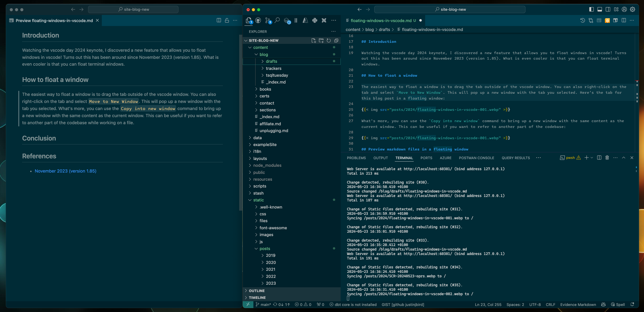644x312 pixels.
Task: Switch to the OUTPUT tab
Action: (380, 158)
